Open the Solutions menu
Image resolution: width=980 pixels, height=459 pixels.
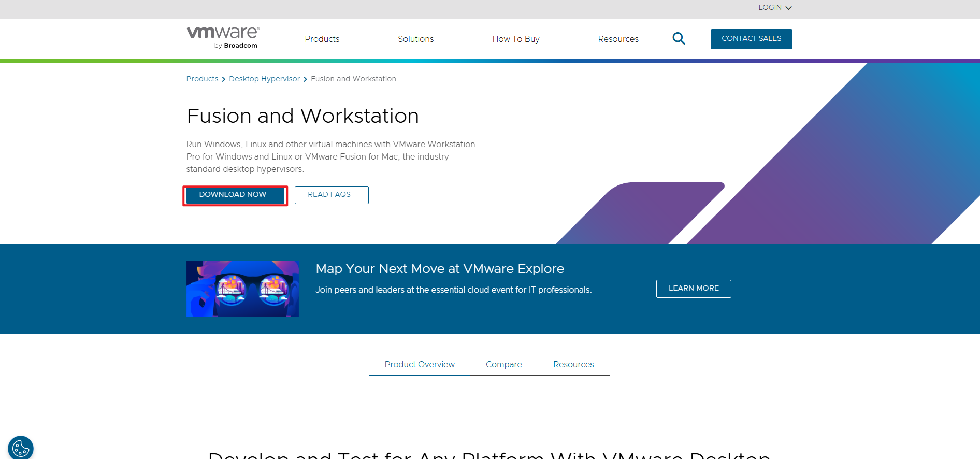(415, 39)
